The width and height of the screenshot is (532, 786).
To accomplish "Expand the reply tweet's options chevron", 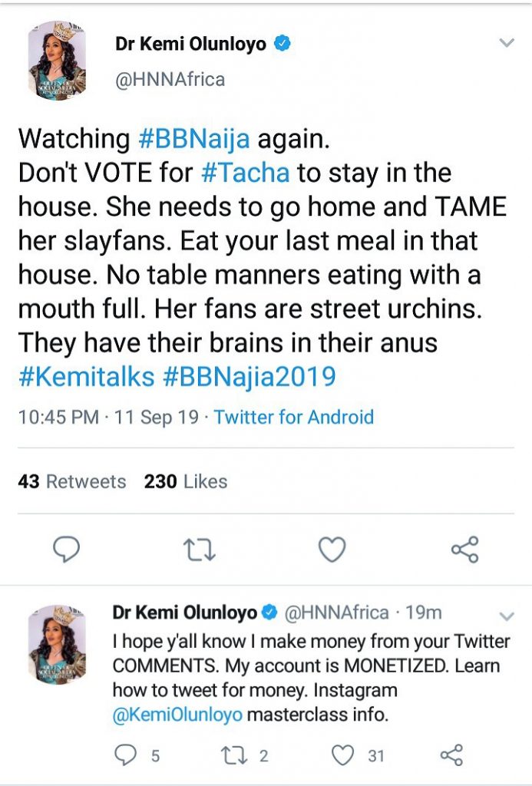I will [506, 616].
